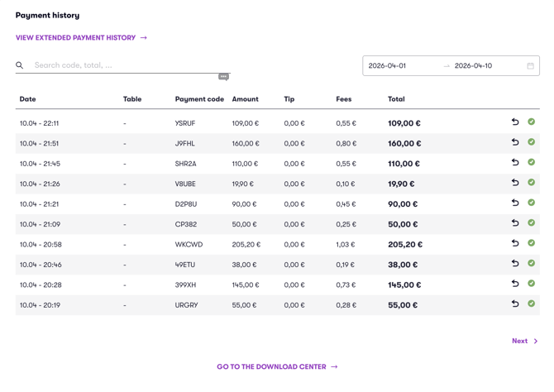Click green status check for CP382

click(x=531, y=222)
